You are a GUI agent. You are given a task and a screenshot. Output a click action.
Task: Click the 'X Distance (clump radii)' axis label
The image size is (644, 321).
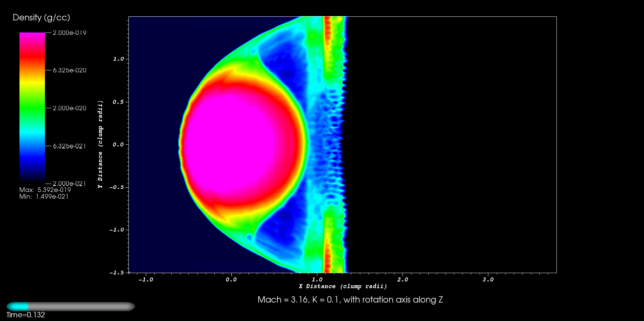pos(343,286)
